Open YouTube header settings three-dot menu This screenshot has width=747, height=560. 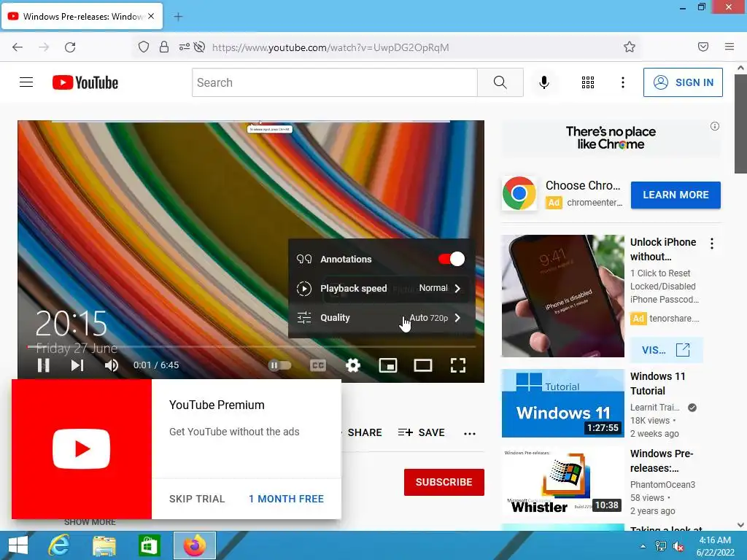click(623, 82)
